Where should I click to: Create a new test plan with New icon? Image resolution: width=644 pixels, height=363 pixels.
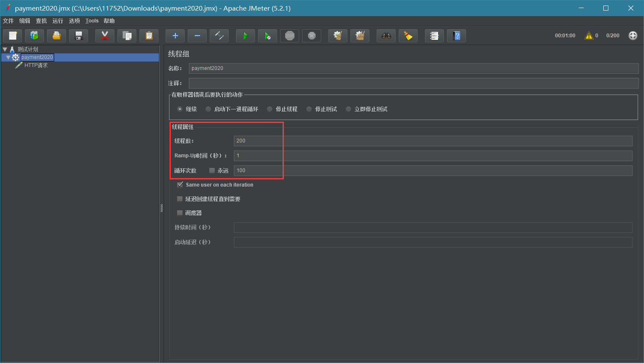(13, 36)
